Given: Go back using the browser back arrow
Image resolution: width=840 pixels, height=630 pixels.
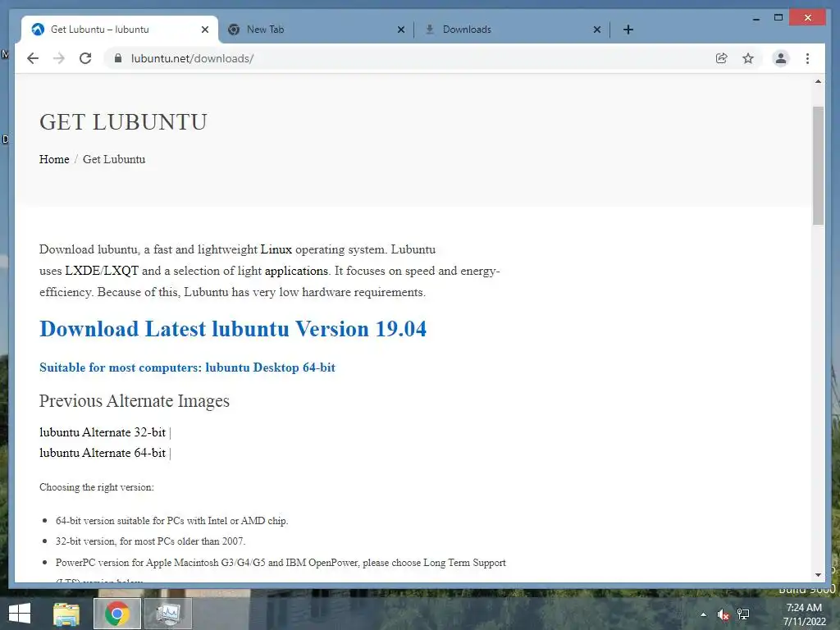Looking at the screenshot, I should [x=33, y=58].
